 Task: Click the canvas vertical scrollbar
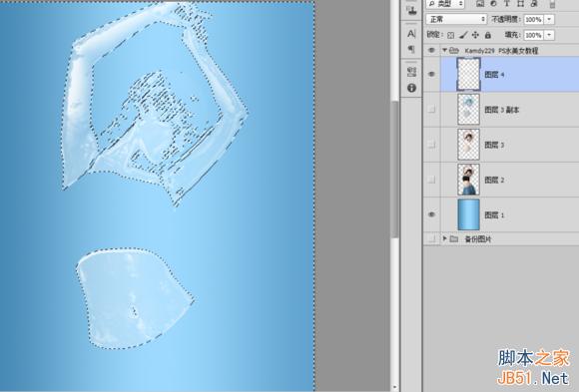click(x=394, y=170)
